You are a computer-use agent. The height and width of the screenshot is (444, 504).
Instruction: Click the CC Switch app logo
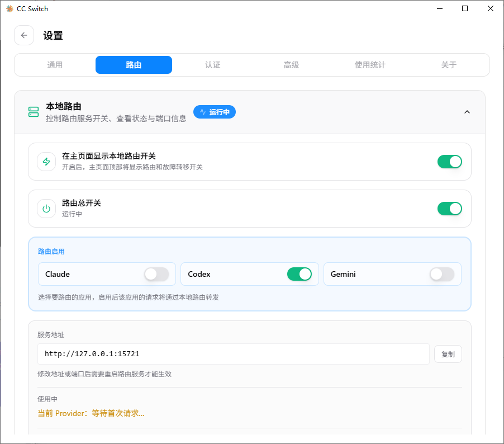point(9,9)
